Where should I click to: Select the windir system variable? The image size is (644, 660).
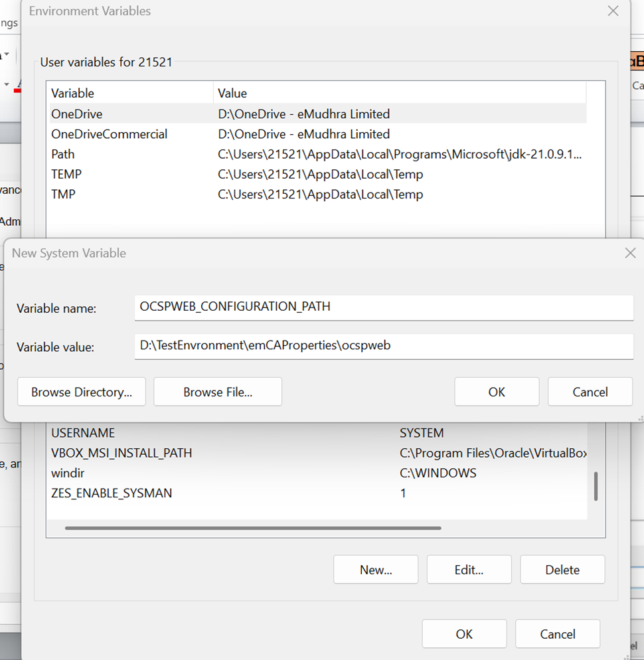pos(68,473)
